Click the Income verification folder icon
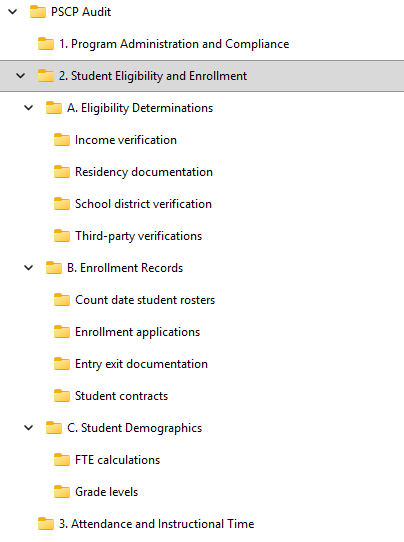The image size is (404, 542). pos(62,140)
